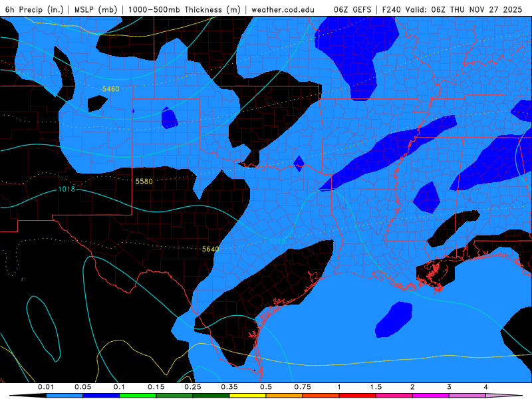This screenshot has width=532, height=399.
Task: Click the red-orange 0.75-1 legend swatch
Action: click(321, 396)
